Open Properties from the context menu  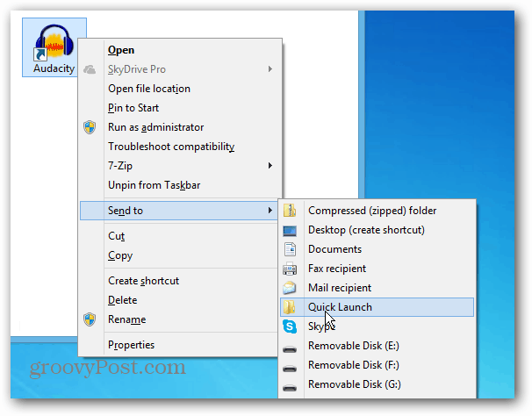pos(179,345)
